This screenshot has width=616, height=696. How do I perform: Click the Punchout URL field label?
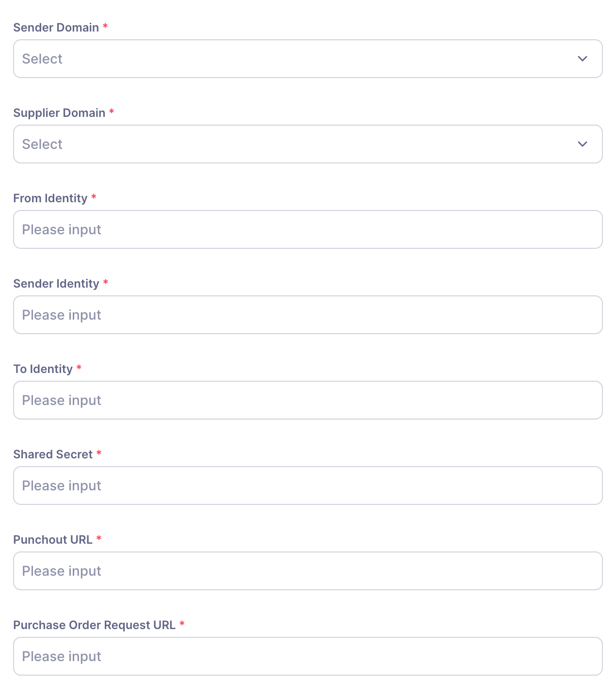point(53,540)
